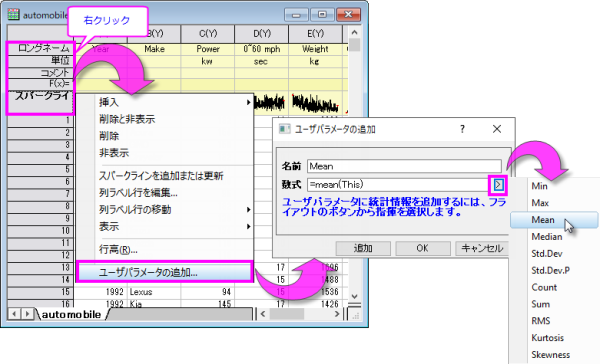Screen dimensions: 600x364
Task: Click the kw units cell
Action: pyautogui.click(x=208, y=61)
